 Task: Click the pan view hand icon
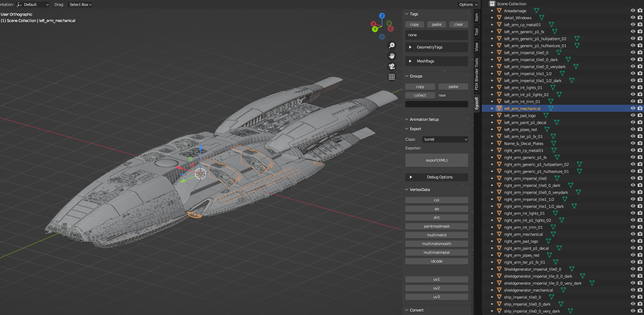click(392, 56)
